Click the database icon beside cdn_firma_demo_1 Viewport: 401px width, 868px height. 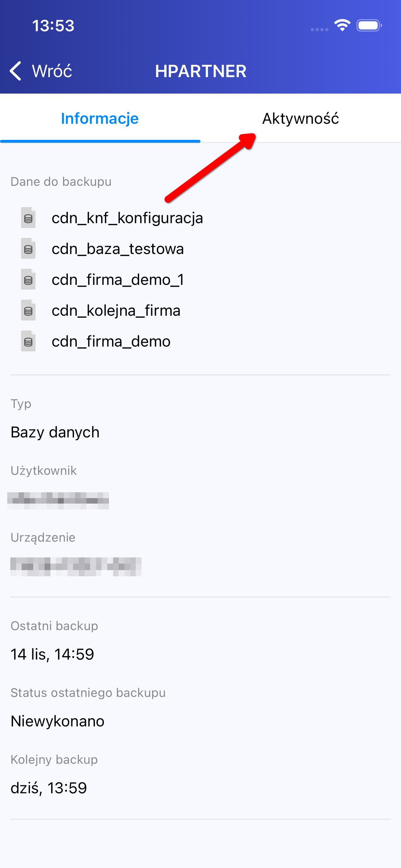(28, 279)
